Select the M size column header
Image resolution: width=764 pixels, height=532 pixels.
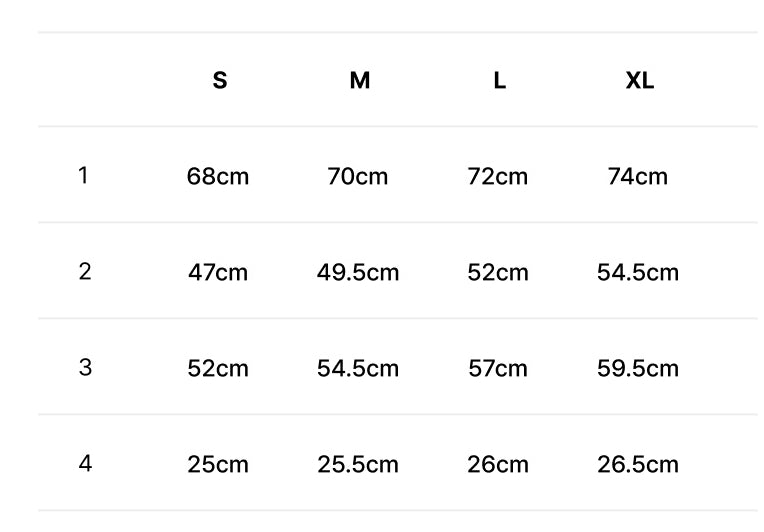point(360,80)
